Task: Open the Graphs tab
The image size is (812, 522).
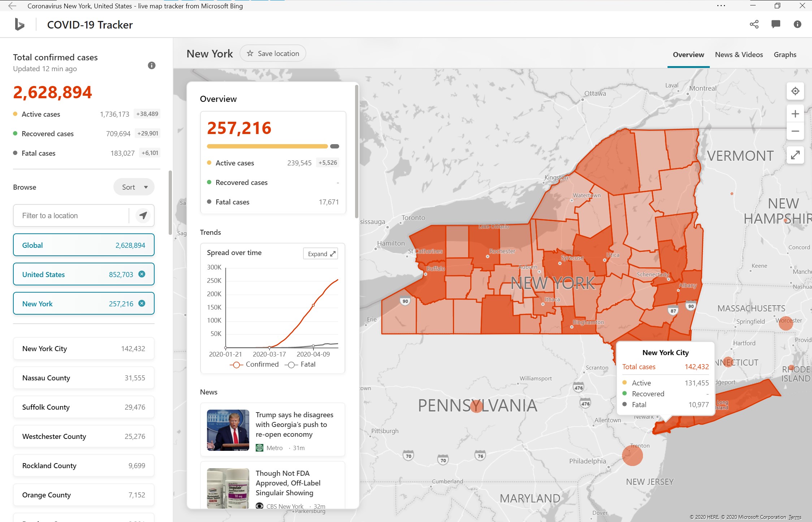Action: pyautogui.click(x=785, y=55)
